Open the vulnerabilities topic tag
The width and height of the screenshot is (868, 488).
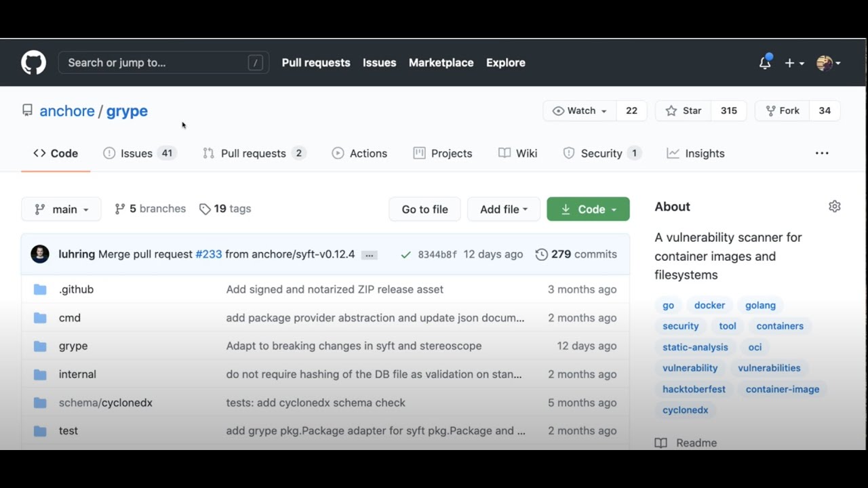coord(769,369)
